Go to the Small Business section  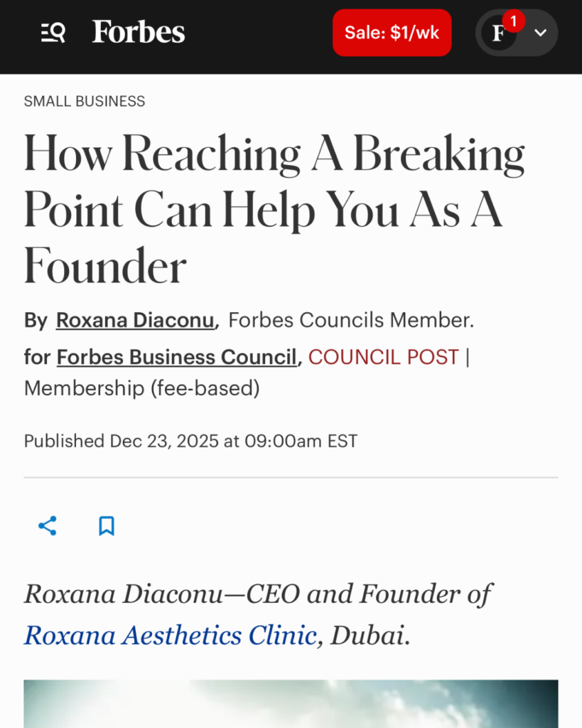point(85,102)
